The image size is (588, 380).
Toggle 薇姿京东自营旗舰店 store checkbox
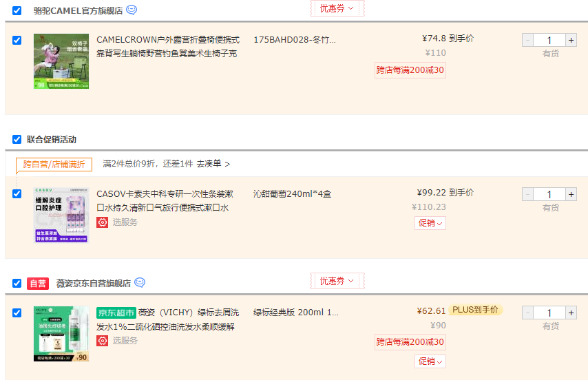[x=17, y=283]
